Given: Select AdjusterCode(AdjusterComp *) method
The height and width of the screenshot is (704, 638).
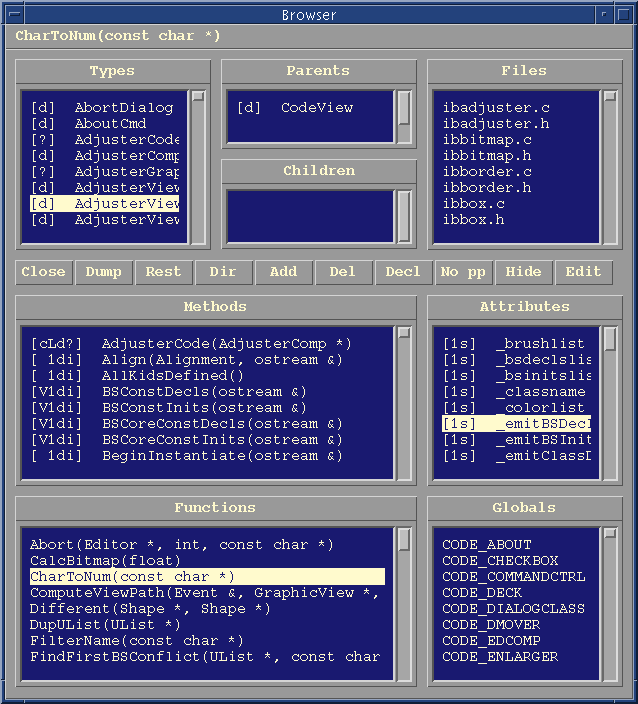Looking at the screenshot, I should coord(207,344).
